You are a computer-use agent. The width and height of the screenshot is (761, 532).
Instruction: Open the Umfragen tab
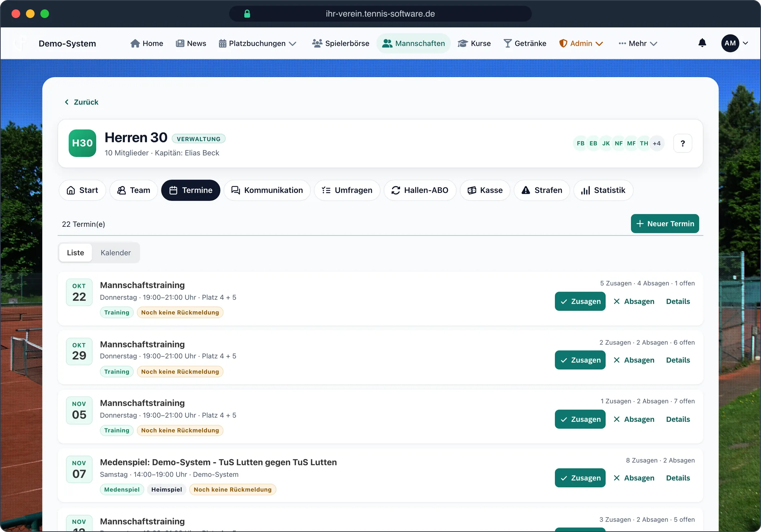pos(347,190)
